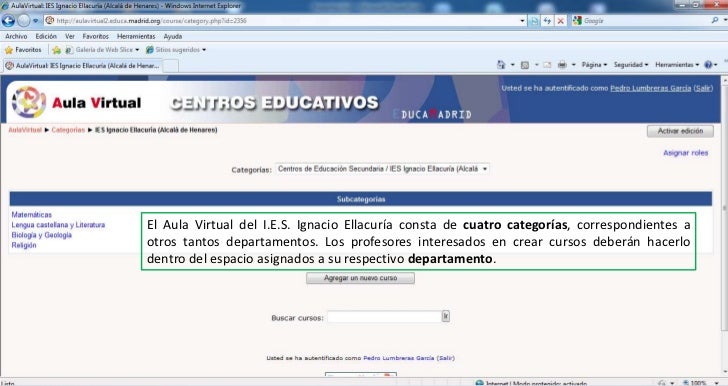Viewport: 728px width, 386px height.
Task: Click the add to favorites bar icon
Action: (57, 50)
